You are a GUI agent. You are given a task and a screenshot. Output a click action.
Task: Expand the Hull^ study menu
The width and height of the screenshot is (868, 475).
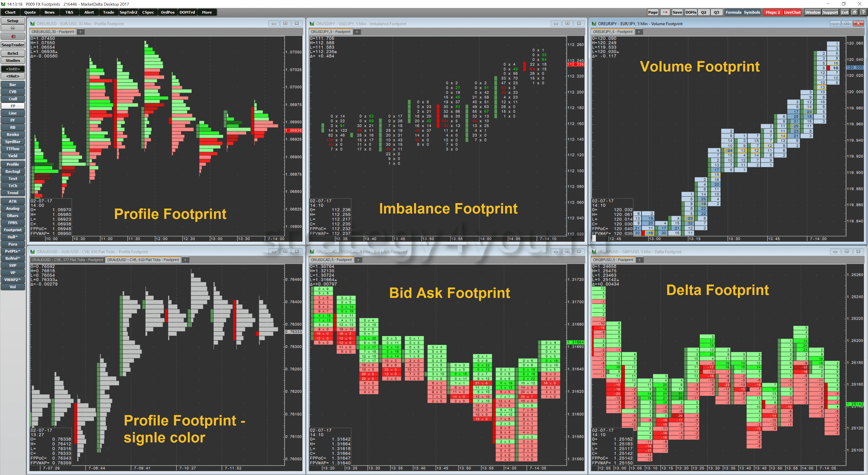click(13, 237)
